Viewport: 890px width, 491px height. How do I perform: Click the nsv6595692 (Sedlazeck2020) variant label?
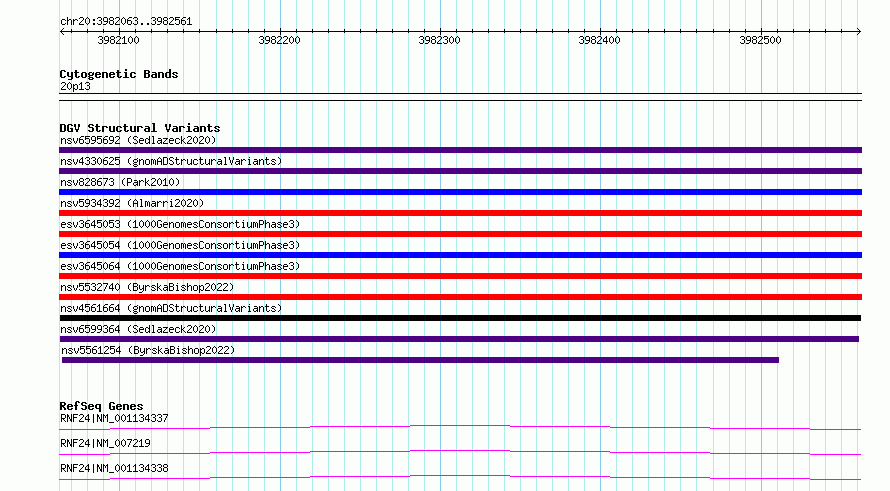coord(138,140)
